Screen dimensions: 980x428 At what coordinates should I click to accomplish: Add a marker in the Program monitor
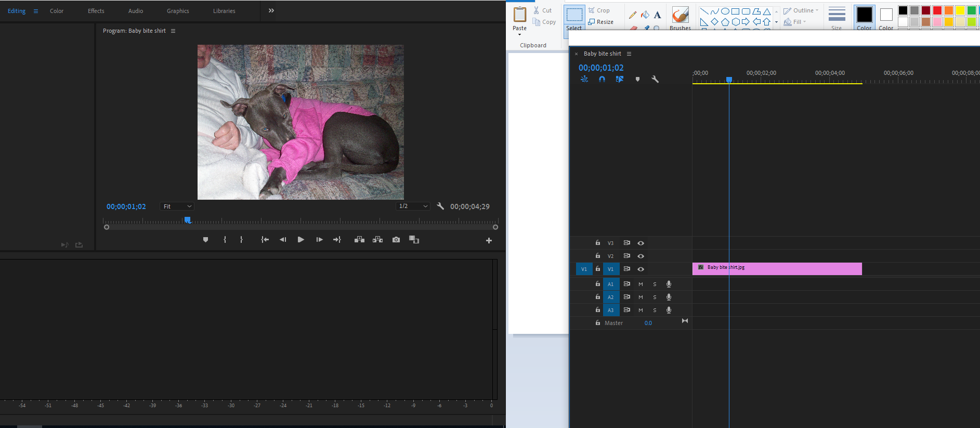(205, 240)
